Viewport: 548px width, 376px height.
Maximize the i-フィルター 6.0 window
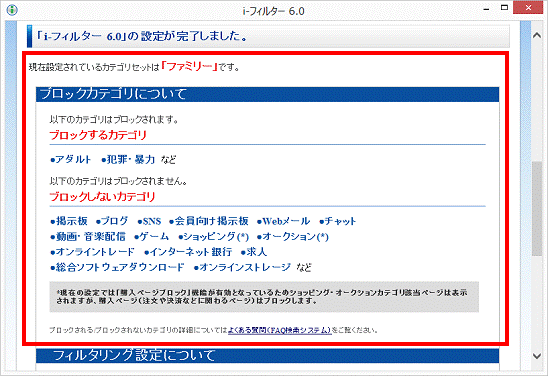pos(504,8)
